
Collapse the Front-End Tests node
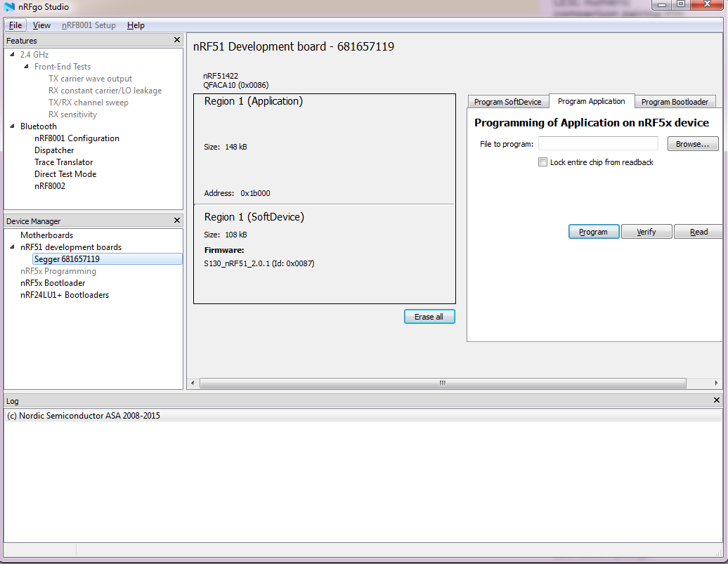[27, 67]
